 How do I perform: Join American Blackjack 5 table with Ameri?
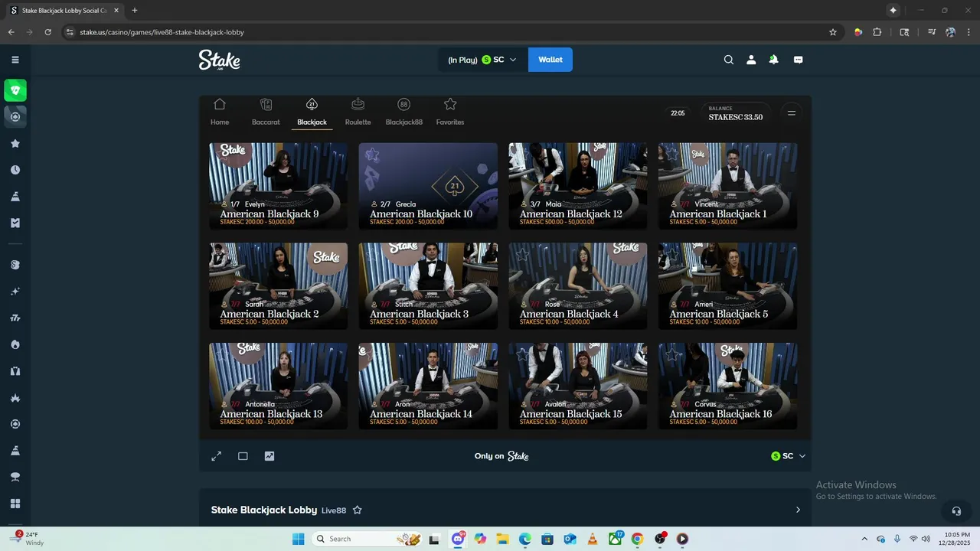click(x=728, y=286)
